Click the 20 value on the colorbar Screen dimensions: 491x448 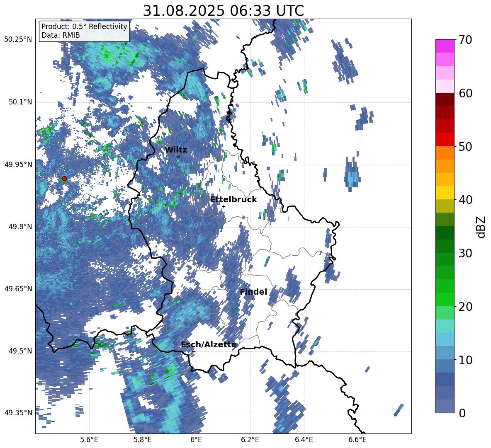coord(465,307)
